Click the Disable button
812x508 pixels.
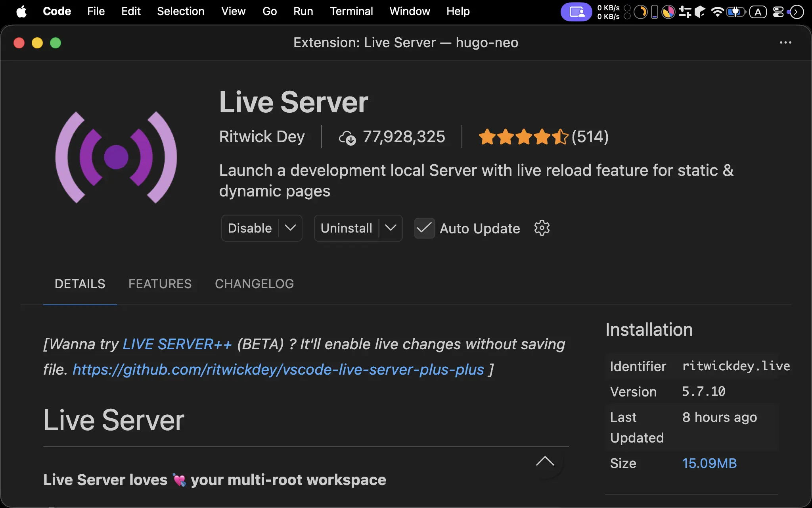coord(250,228)
